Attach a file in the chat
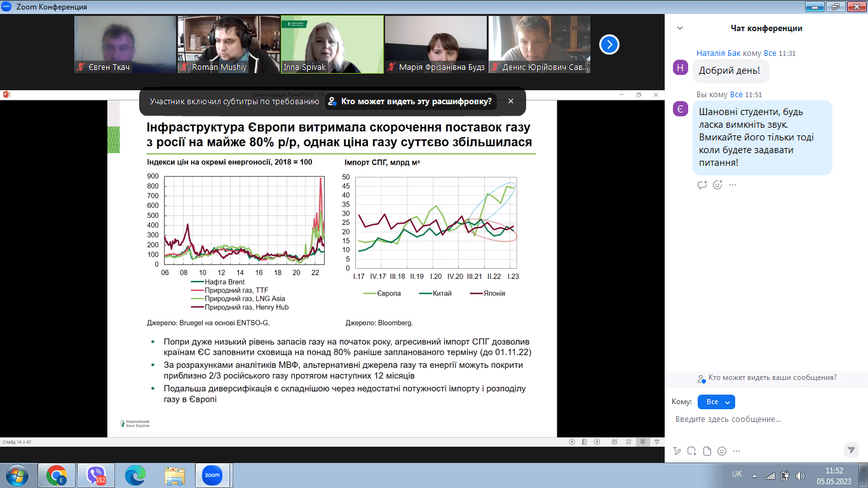The image size is (868, 488). click(707, 451)
